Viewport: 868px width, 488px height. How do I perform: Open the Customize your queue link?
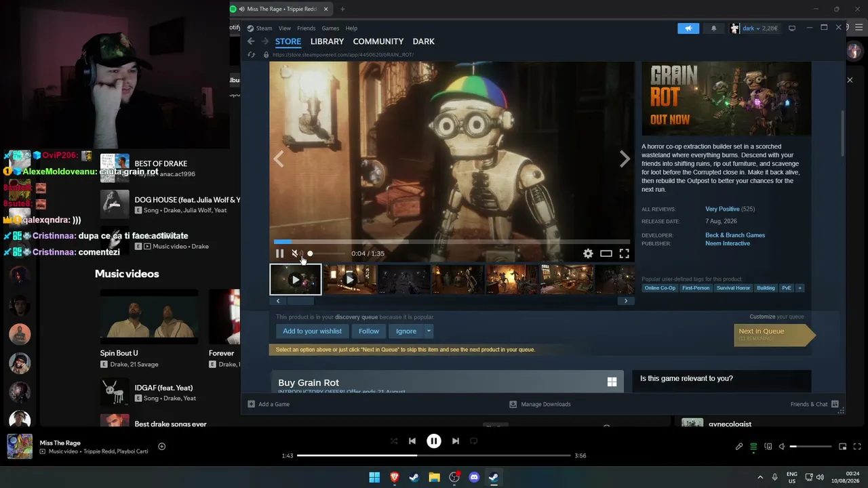pyautogui.click(x=776, y=317)
